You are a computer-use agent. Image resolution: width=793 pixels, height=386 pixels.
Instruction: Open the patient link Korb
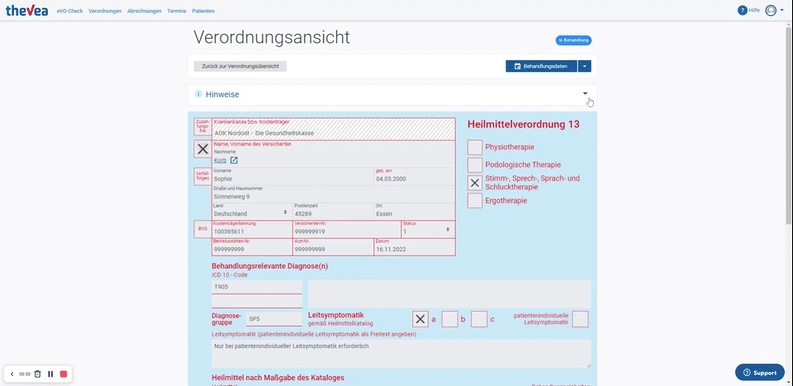pos(220,160)
